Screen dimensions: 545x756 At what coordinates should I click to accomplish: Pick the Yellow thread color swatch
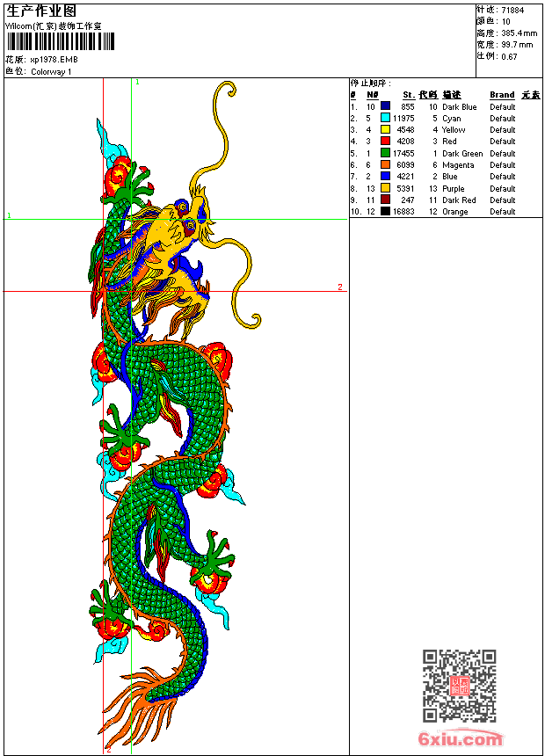pos(385,130)
